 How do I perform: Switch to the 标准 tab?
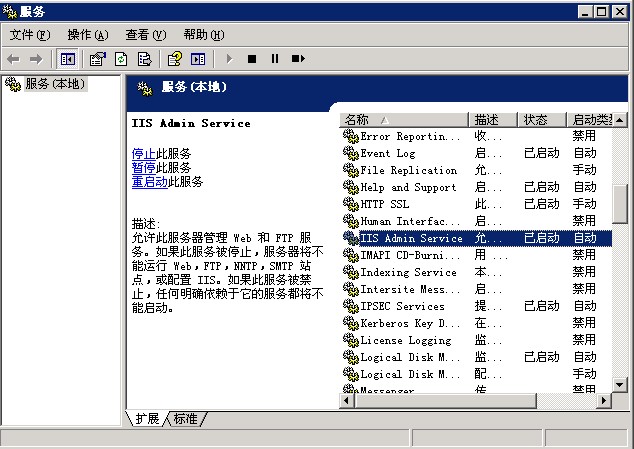point(186,419)
